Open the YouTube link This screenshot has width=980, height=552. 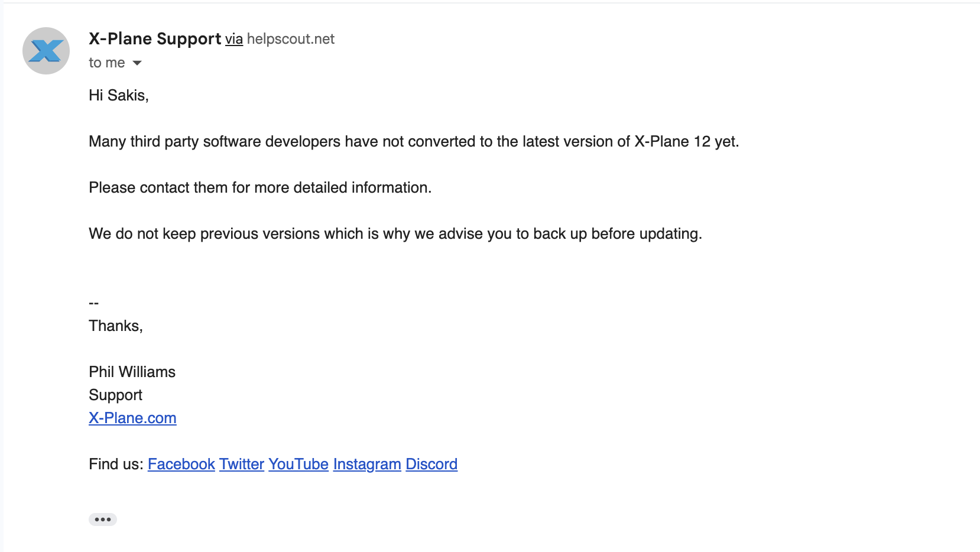pyautogui.click(x=298, y=464)
